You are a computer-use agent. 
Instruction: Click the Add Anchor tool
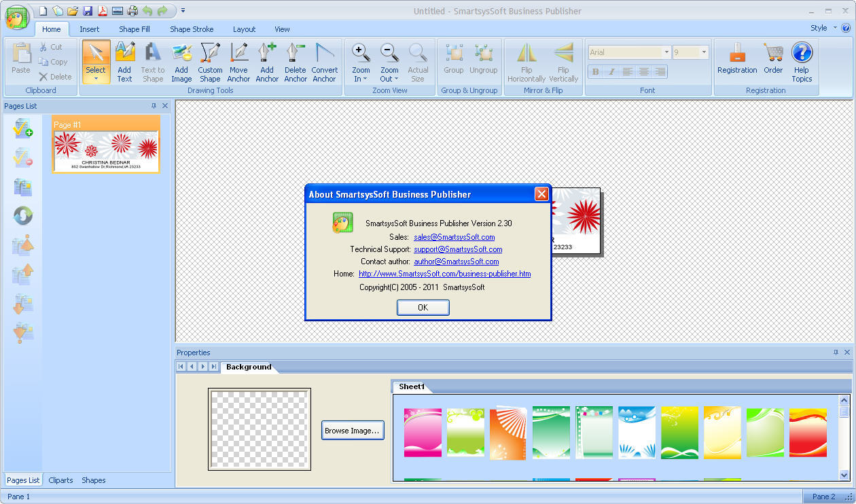(267, 62)
